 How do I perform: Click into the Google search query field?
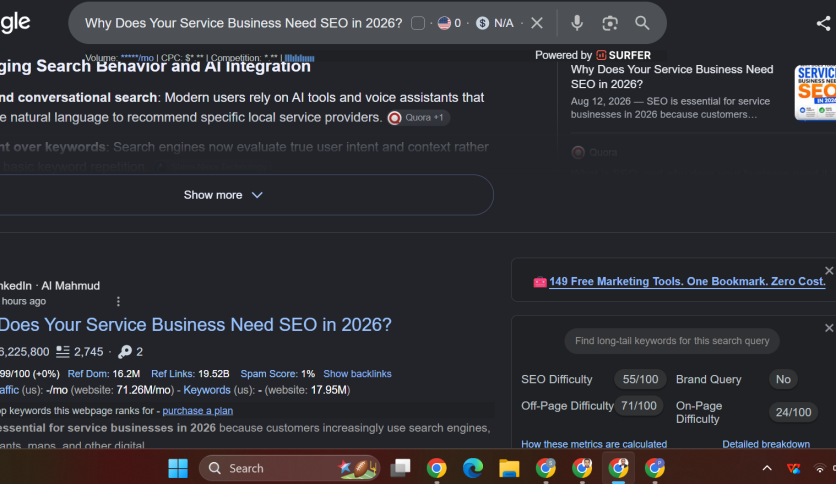click(244, 23)
